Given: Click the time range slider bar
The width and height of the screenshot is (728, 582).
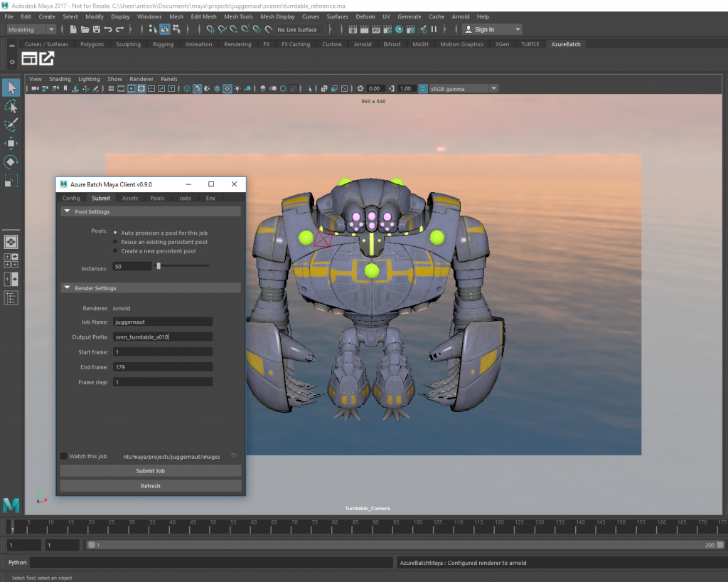Looking at the screenshot, I should coord(405,545).
